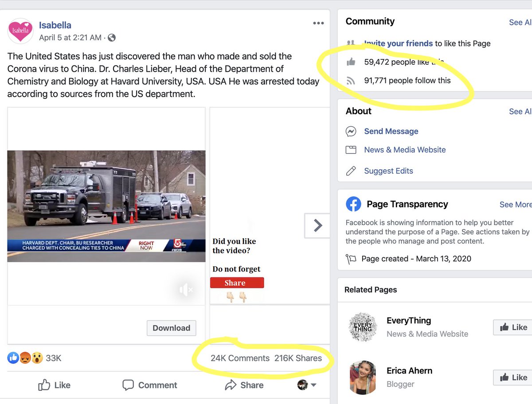Like the EveryThing related page

pos(513,327)
